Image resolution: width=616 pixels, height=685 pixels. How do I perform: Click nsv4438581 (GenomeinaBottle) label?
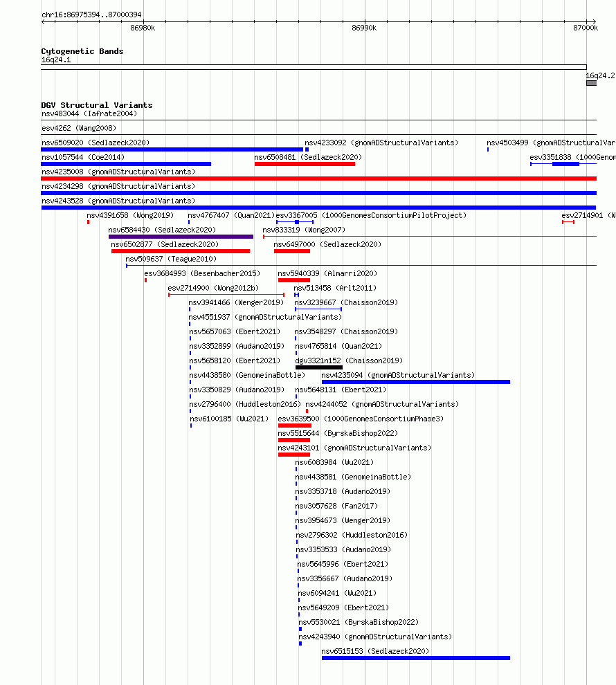353,477
